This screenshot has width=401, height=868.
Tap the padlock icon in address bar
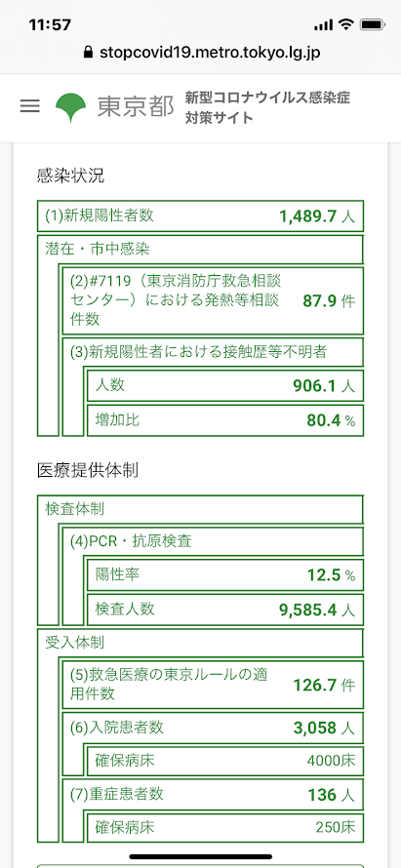[87, 53]
